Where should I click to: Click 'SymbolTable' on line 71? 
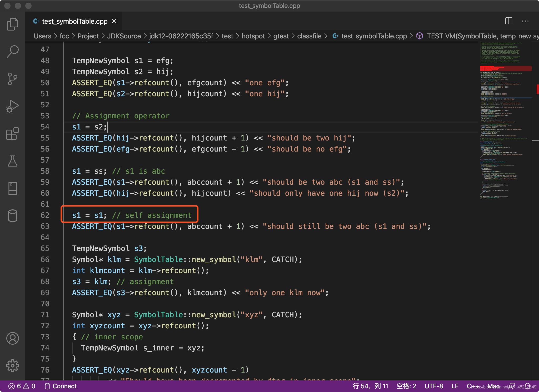(158, 315)
